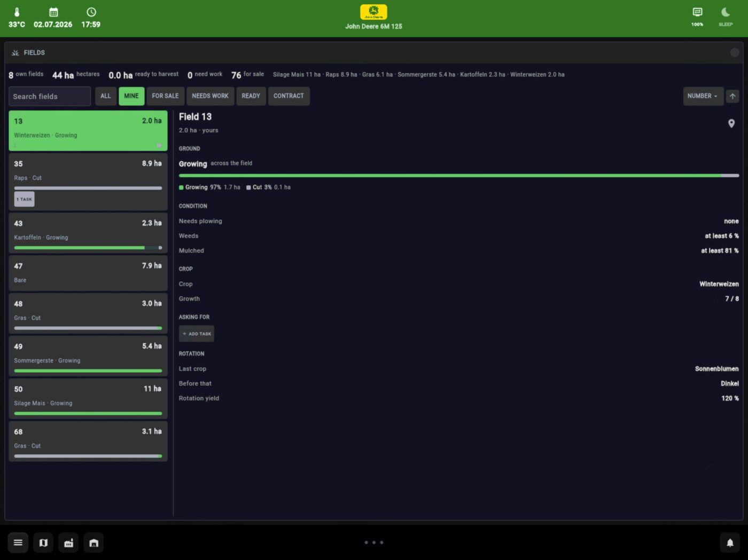Image resolution: width=748 pixels, height=560 pixels.
Task: Open the map view icon
Action: tap(43, 543)
